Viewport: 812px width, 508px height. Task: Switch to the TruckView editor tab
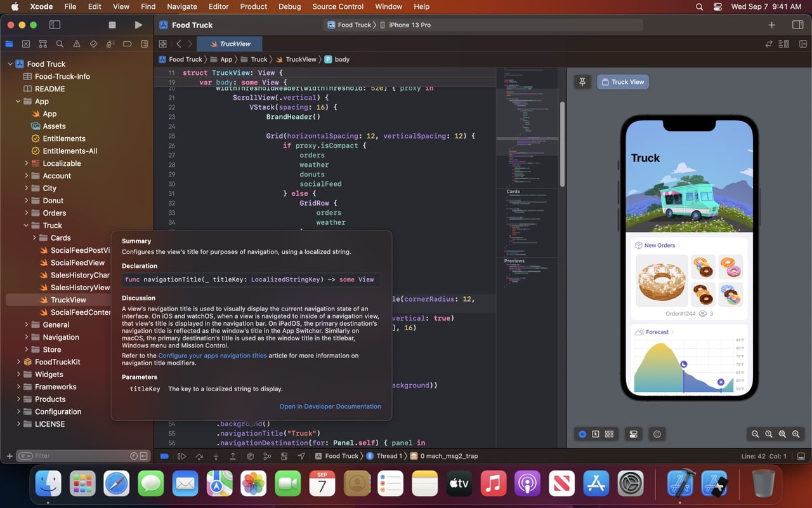[x=229, y=44]
